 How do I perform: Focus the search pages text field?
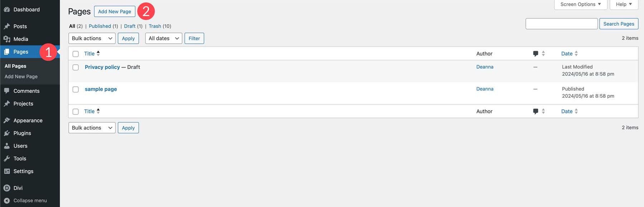pos(561,24)
